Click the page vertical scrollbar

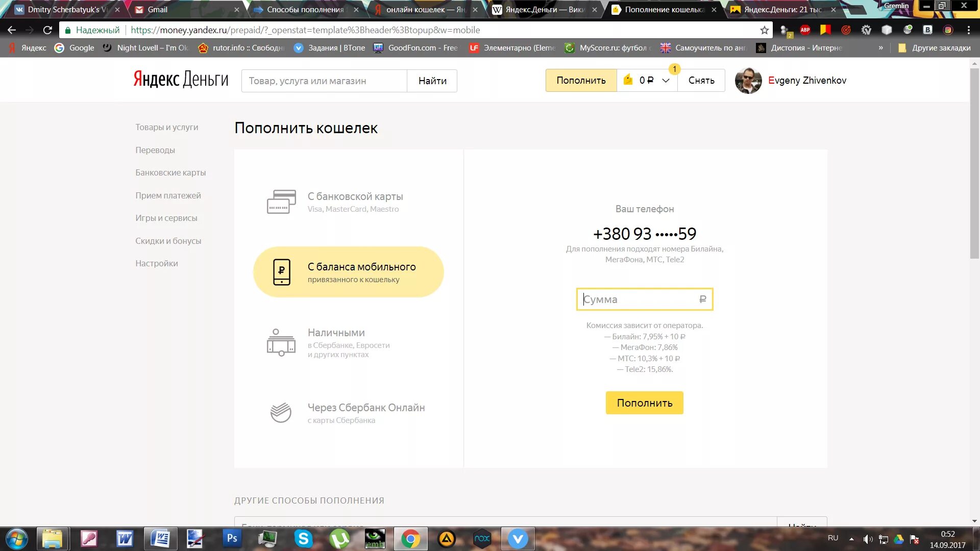click(974, 163)
